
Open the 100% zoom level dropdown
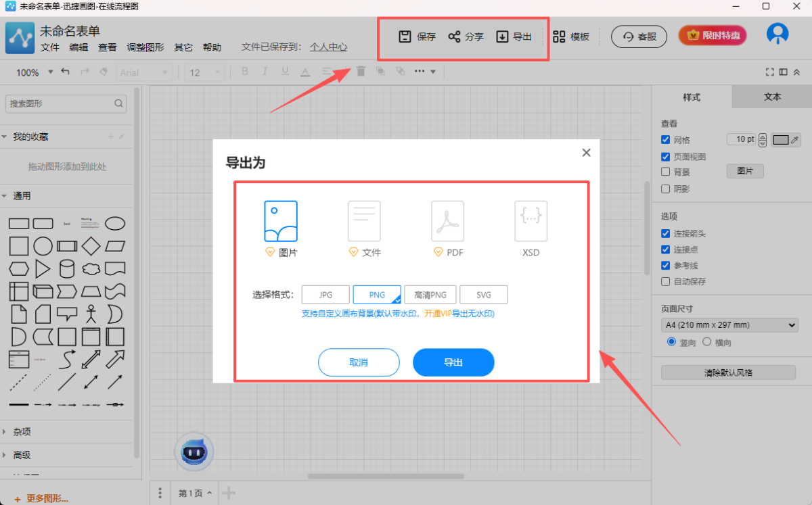pos(35,72)
